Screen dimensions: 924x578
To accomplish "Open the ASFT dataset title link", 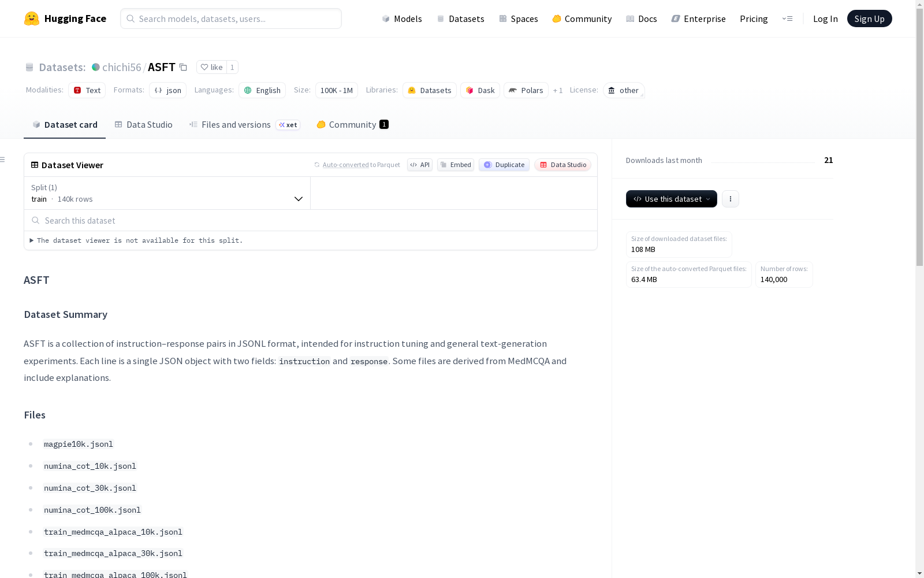I will pos(162,67).
